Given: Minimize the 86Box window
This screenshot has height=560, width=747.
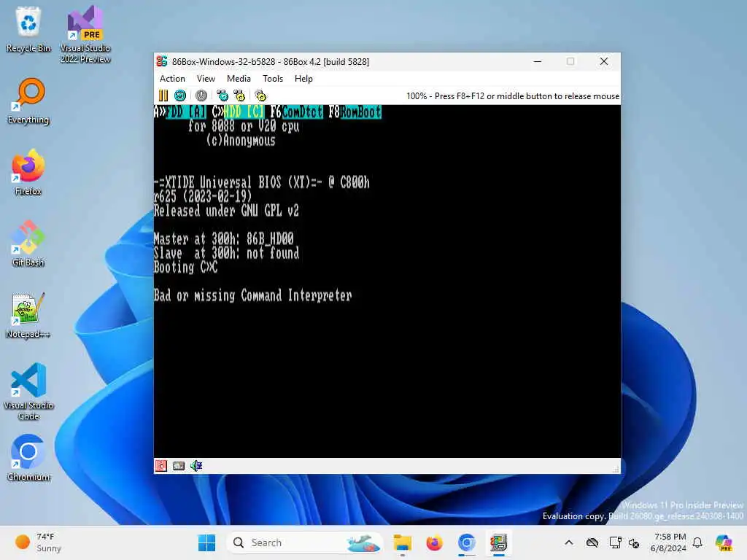Looking at the screenshot, I should tap(538, 61).
